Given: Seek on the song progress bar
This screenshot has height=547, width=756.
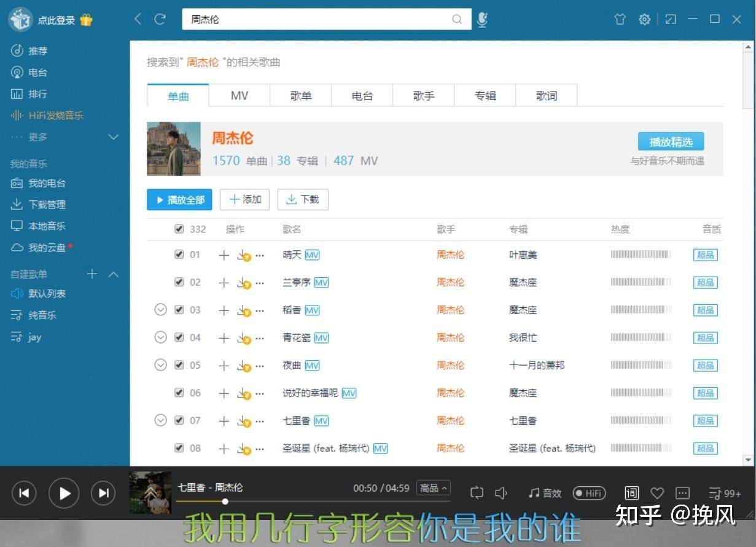Looking at the screenshot, I should 312,502.
